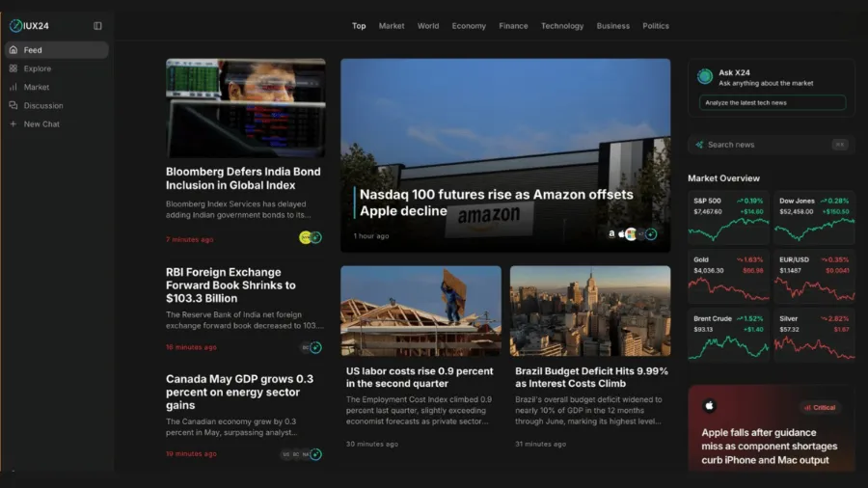Open the Bloomberg India Bond article thumbnail
The width and height of the screenshot is (868, 488).
pyautogui.click(x=246, y=108)
